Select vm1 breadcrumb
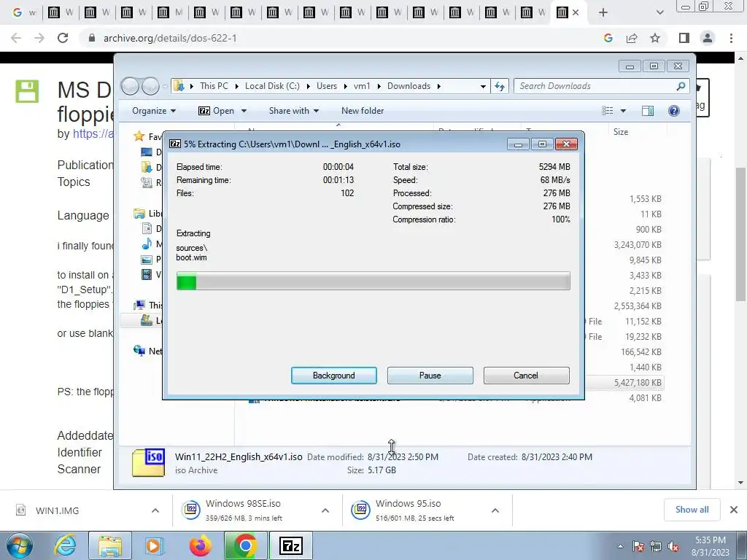The width and height of the screenshot is (747, 560). 362,86
